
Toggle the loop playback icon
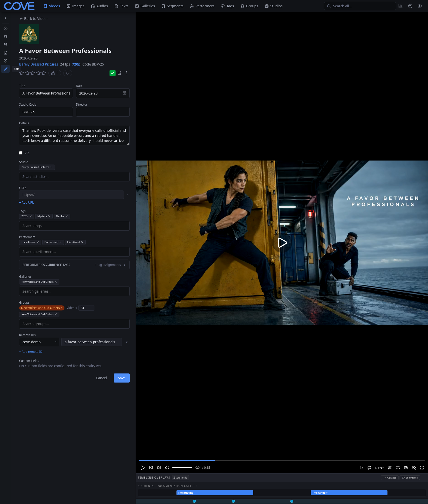click(x=369, y=468)
